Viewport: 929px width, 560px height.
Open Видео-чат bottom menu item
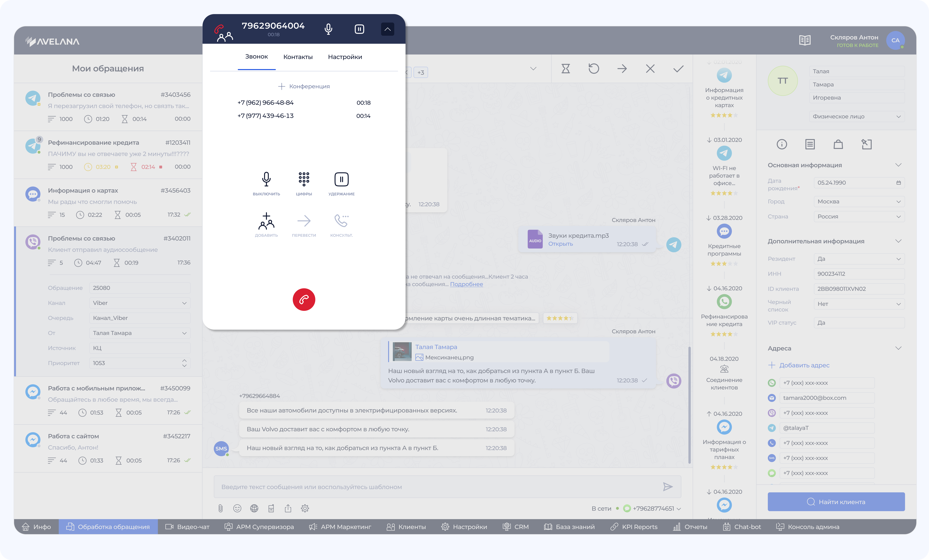[x=187, y=527]
